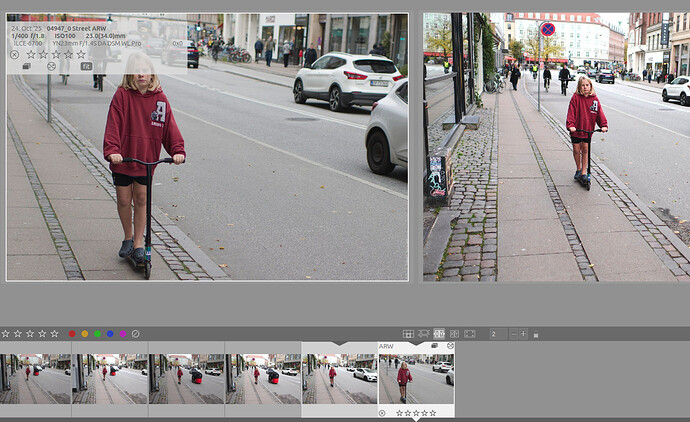Give left image one star in overlay
The width and height of the screenshot is (690, 422).
[x=31, y=55]
